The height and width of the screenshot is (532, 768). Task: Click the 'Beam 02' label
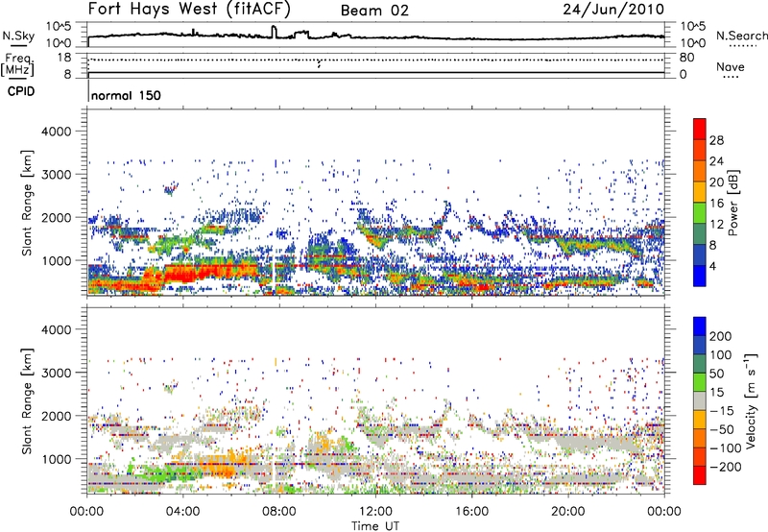[x=374, y=11]
